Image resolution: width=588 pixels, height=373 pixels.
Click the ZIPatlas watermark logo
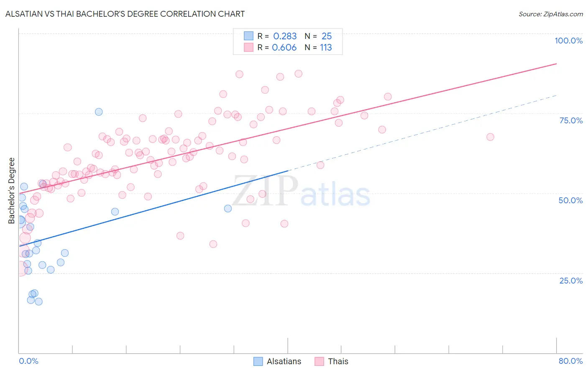coord(301,192)
